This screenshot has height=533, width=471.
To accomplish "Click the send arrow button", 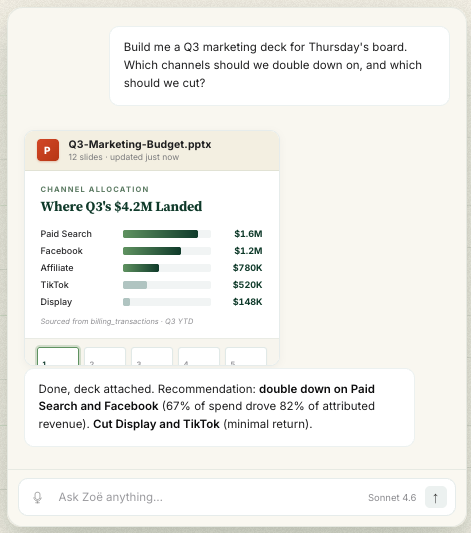I will (x=436, y=497).
